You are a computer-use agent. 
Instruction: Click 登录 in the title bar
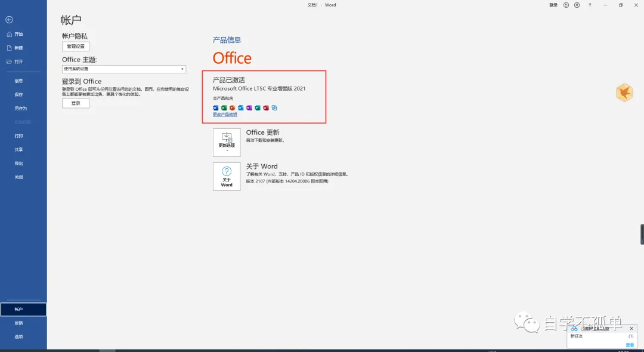coord(553,5)
